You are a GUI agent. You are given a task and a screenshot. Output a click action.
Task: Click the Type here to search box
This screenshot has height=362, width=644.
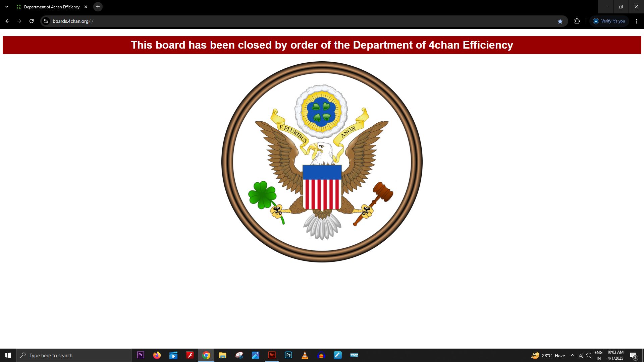tap(74, 355)
